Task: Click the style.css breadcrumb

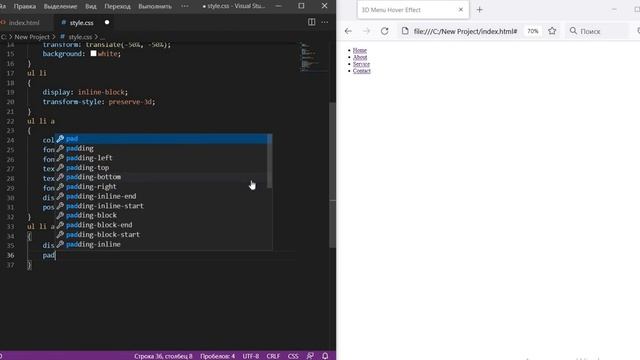Action: click(x=80, y=37)
